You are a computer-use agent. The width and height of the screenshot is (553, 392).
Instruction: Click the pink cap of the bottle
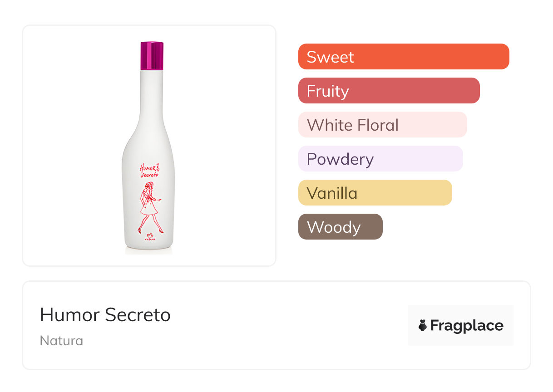tap(152, 55)
